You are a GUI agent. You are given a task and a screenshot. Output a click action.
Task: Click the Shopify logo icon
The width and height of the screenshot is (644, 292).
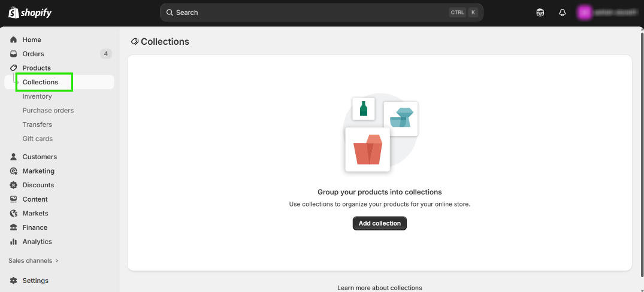(x=13, y=13)
